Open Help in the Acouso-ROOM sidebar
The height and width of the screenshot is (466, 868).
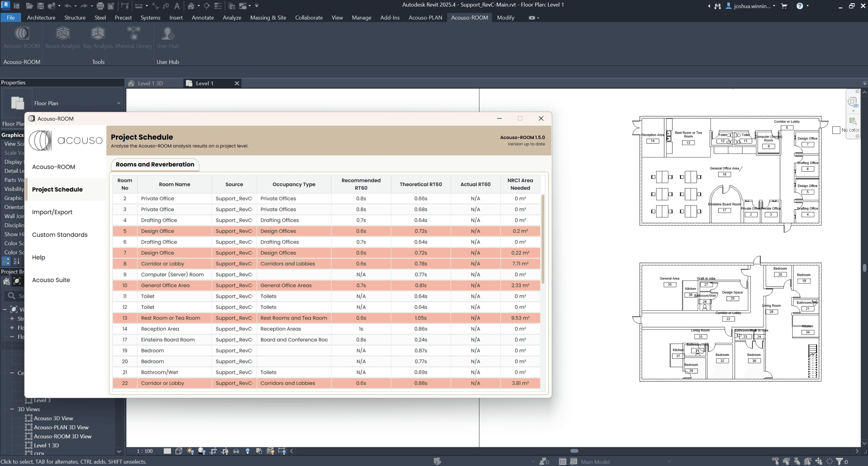[x=38, y=257]
